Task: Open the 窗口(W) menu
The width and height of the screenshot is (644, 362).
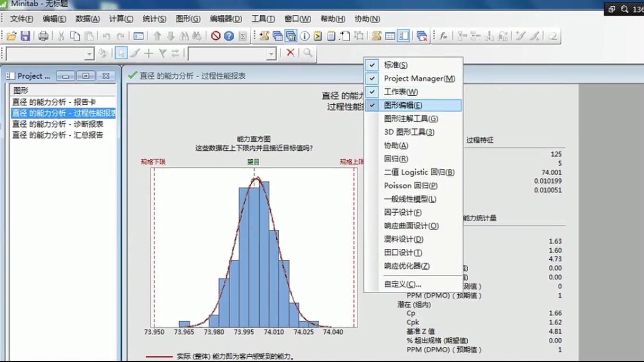Action: click(297, 19)
